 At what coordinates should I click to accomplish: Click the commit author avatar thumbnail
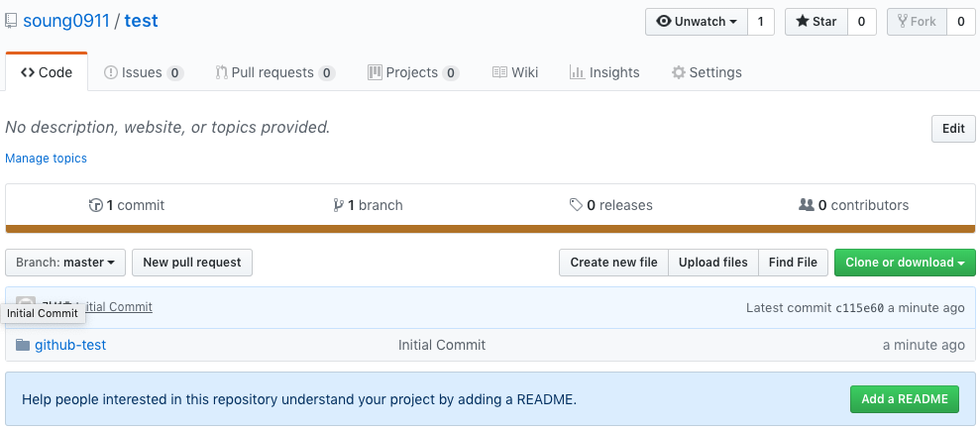point(26,301)
